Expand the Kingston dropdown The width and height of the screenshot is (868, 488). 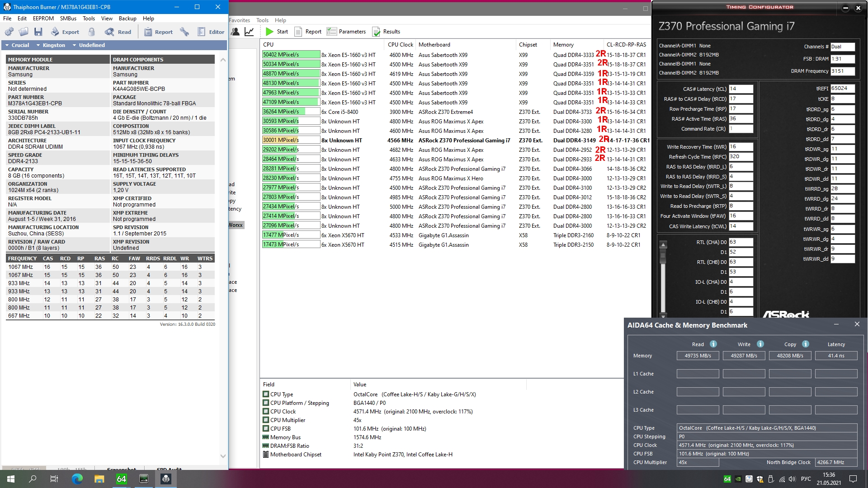51,45
